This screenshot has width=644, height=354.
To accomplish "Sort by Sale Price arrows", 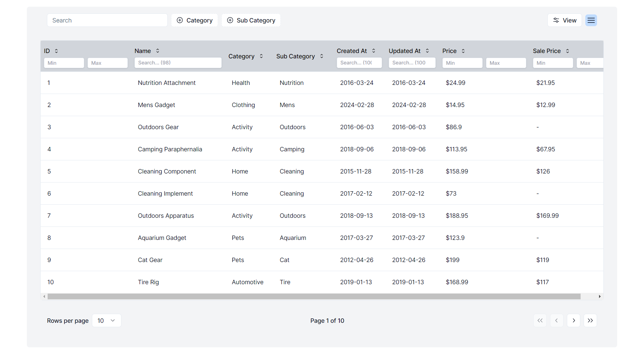I will [x=568, y=51].
